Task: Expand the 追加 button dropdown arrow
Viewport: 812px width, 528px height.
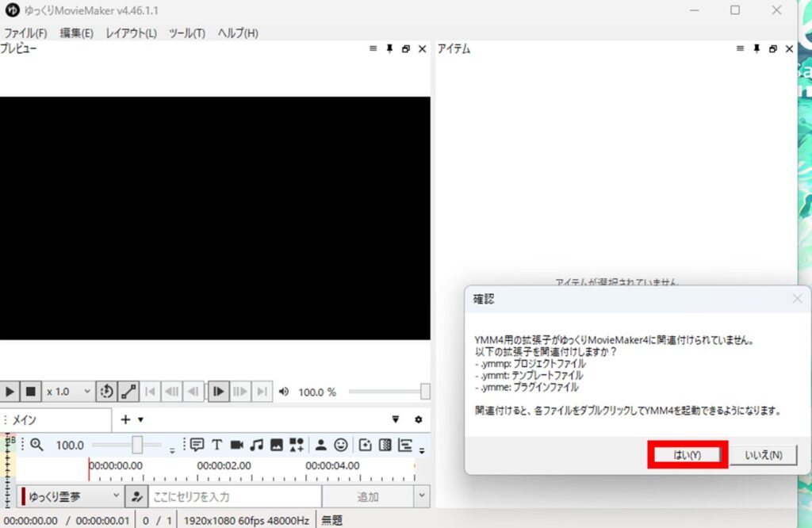Action: [x=420, y=495]
